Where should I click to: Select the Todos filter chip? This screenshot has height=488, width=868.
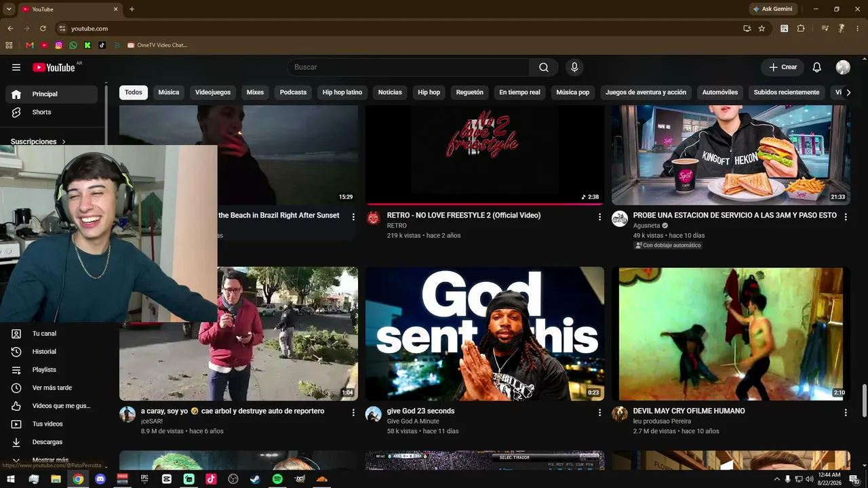(x=134, y=92)
